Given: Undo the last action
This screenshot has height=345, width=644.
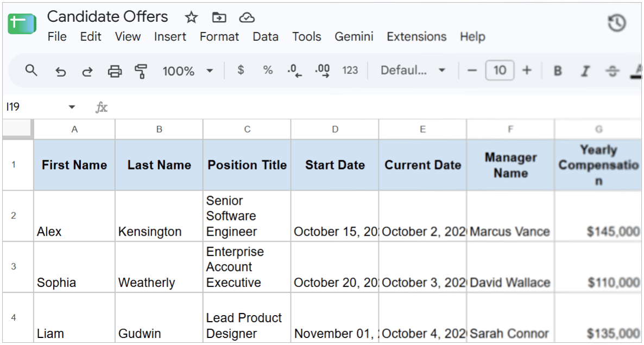Looking at the screenshot, I should (x=61, y=72).
